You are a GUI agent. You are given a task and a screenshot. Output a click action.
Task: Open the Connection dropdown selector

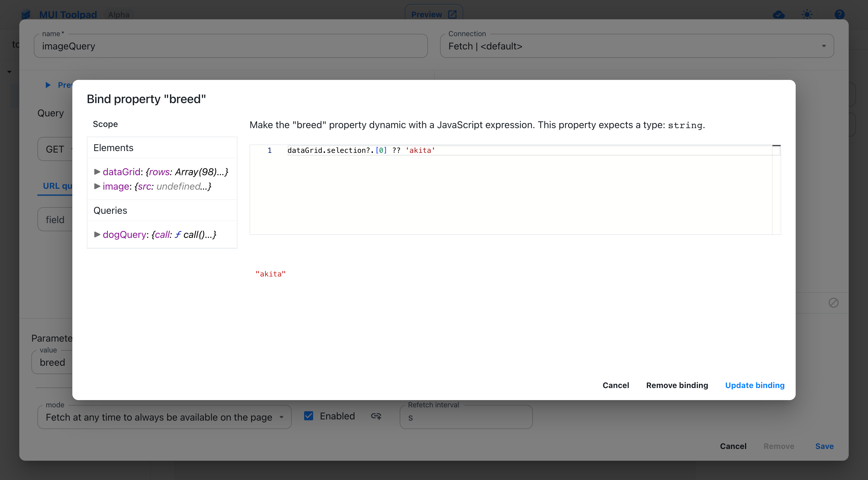click(637, 46)
